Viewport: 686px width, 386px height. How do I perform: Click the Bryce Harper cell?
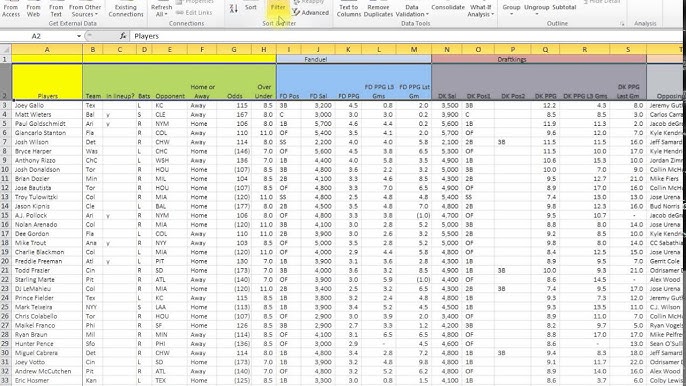[x=47, y=151]
